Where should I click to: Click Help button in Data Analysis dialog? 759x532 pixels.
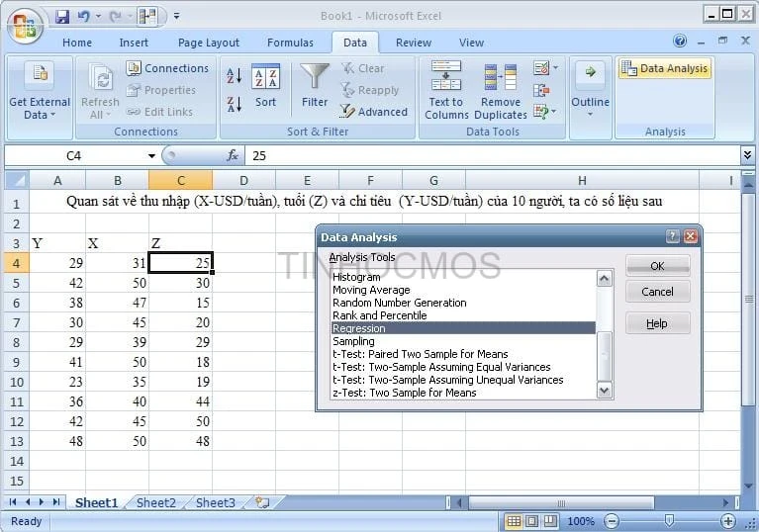[657, 323]
